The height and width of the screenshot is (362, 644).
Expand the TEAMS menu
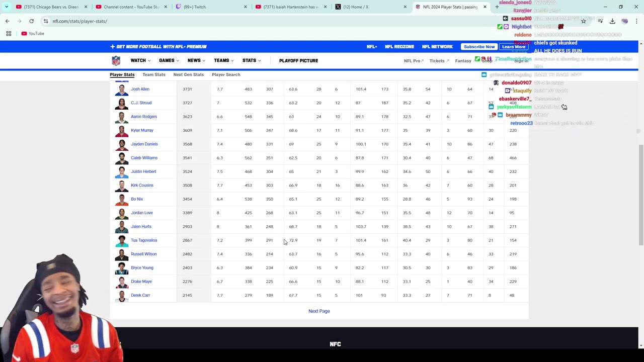pos(223,61)
